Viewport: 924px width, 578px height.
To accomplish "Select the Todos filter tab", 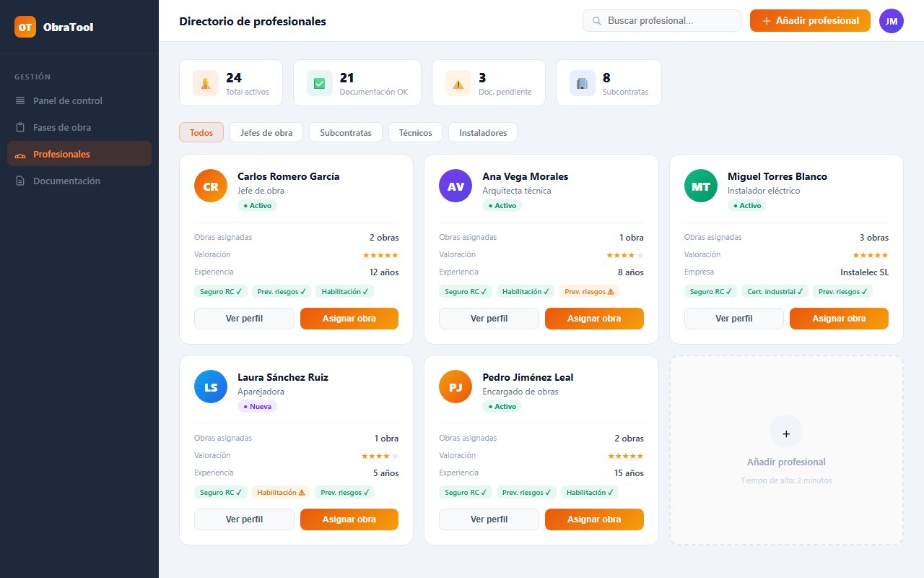I will (201, 132).
